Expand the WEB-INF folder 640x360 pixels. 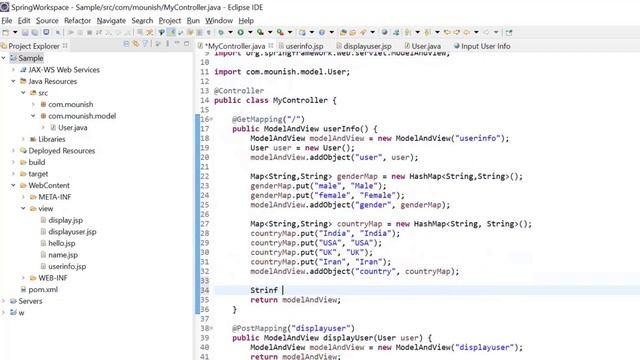tap(23, 278)
